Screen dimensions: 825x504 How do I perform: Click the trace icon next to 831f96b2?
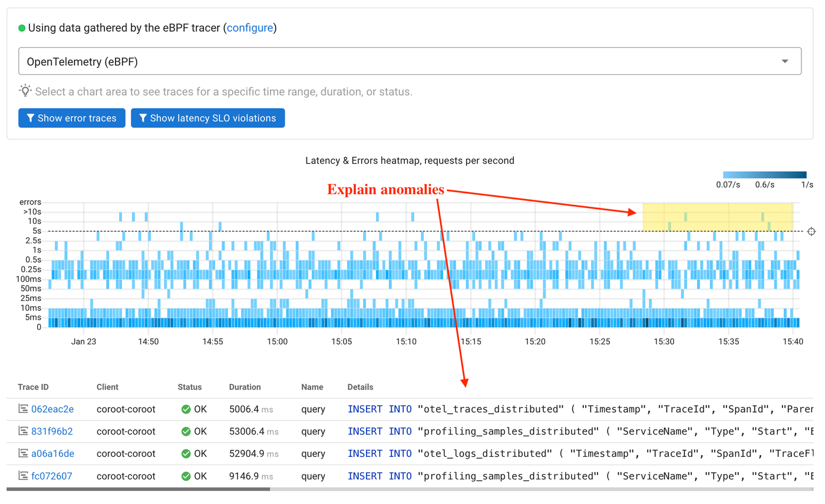pyautogui.click(x=22, y=431)
